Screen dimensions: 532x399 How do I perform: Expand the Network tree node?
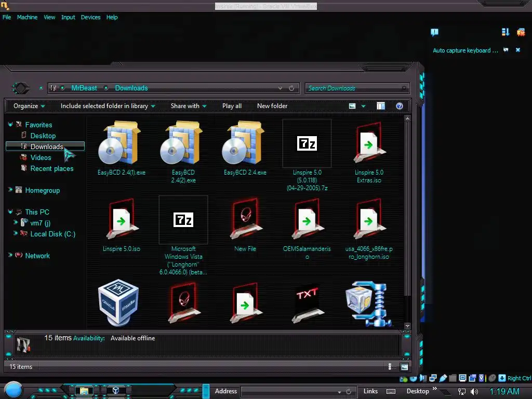pos(10,255)
